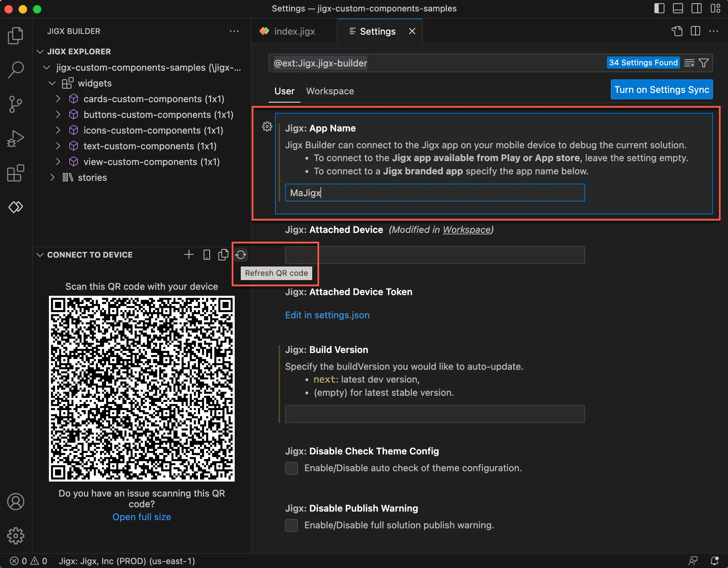Open the Manage gear in activity bar
The width and height of the screenshot is (728, 568).
click(x=15, y=535)
